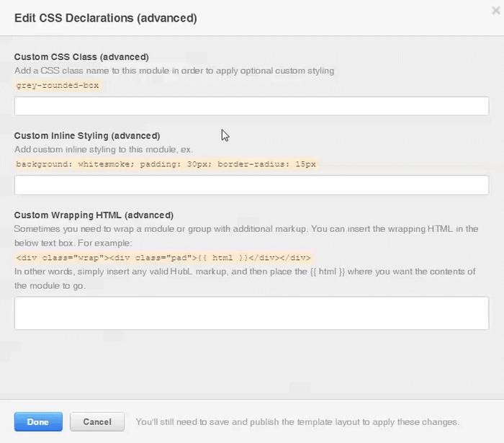Click the 'Add a CSS class name' description
This screenshot has width=504, height=443.
(x=174, y=71)
